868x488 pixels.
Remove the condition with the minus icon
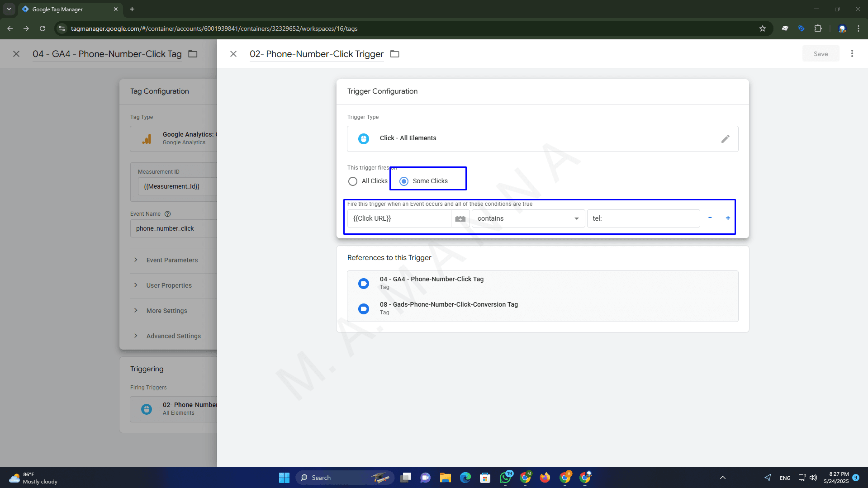[710, 218]
